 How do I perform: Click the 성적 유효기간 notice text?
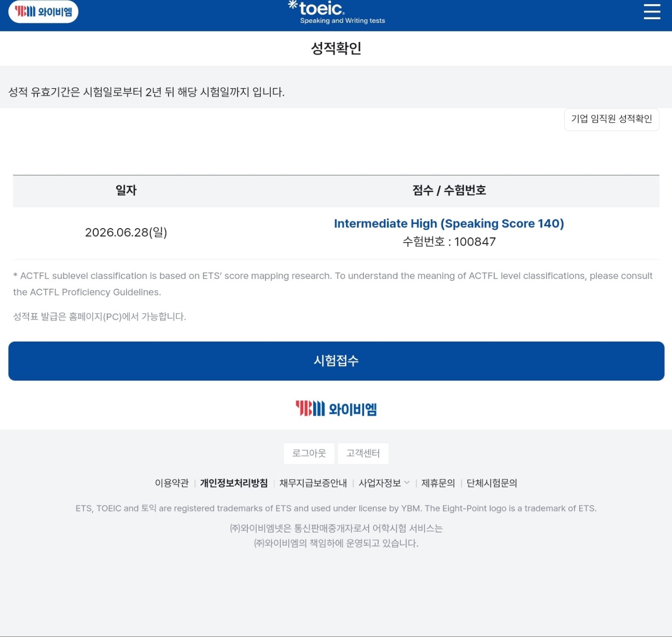[x=147, y=92]
